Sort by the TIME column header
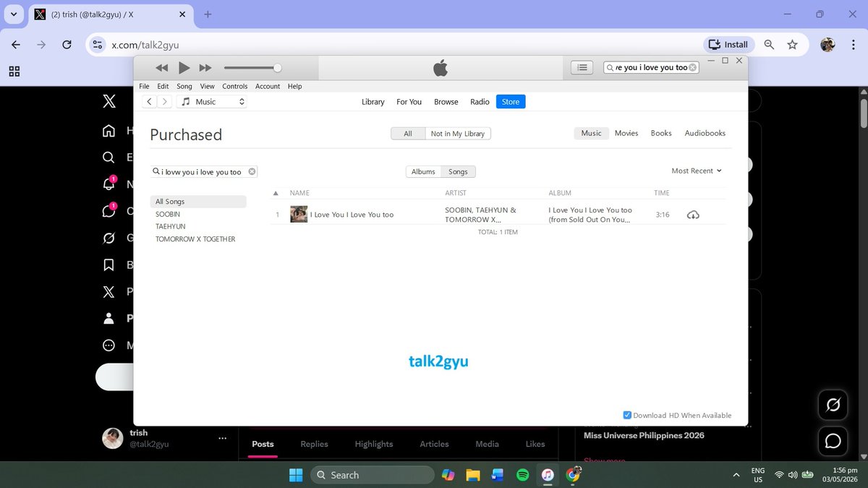The width and height of the screenshot is (868, 488). [662, 193]
